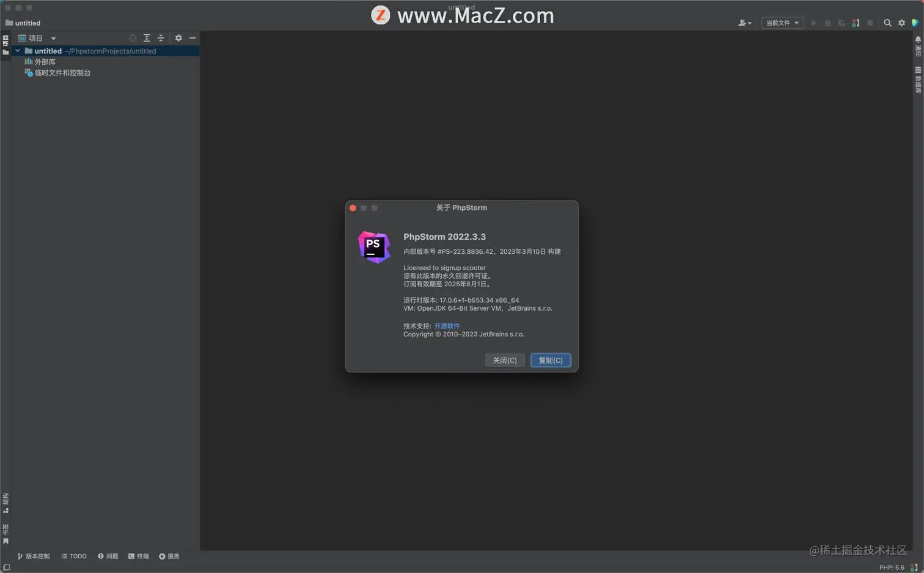Click the 复制(C) copy button in dialog
Viewport: 924px width, 573px height.
pos(551,360)
